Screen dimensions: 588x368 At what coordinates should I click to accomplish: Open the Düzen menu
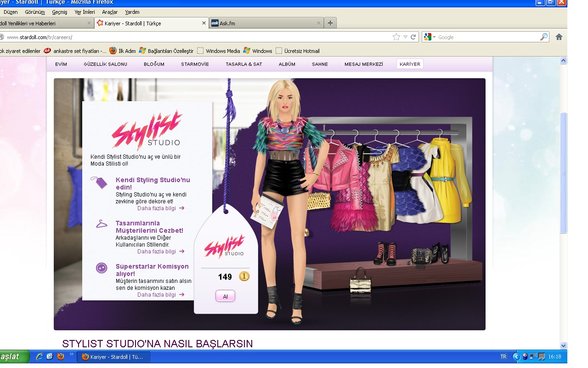pos(11,12)
